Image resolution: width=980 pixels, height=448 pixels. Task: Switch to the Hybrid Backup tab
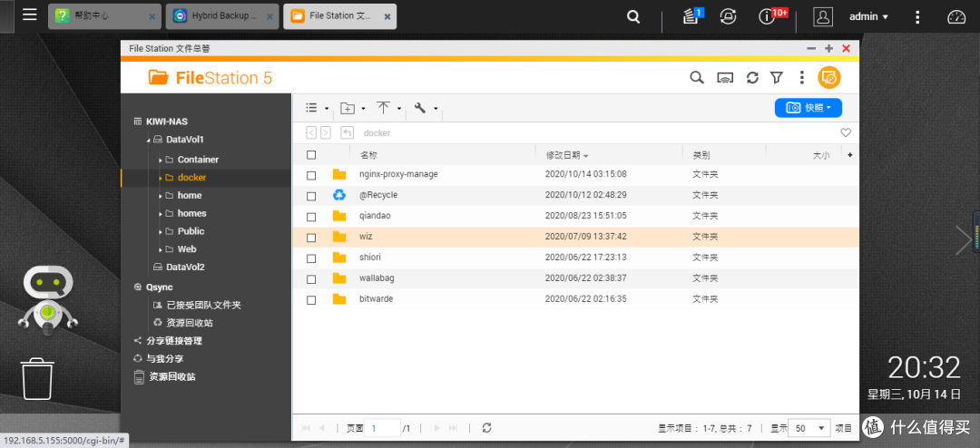coord(222,16)
